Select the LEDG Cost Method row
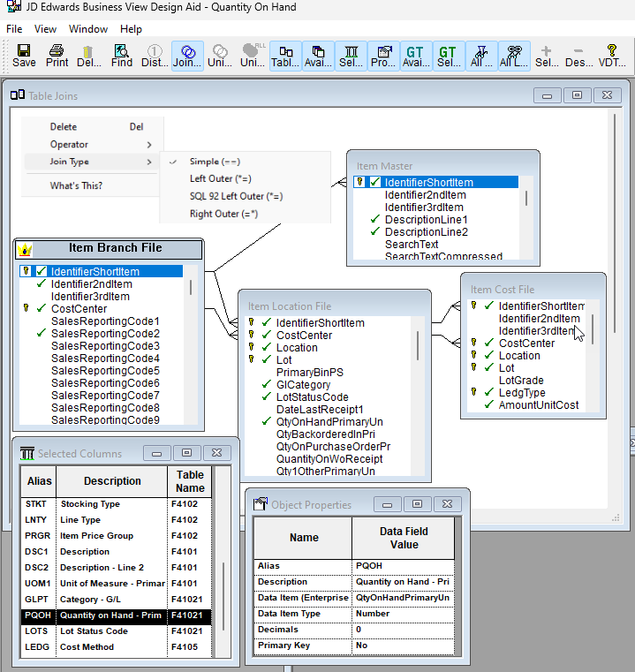This screenshot has height=672, width=635. click(x=116, y=646)
